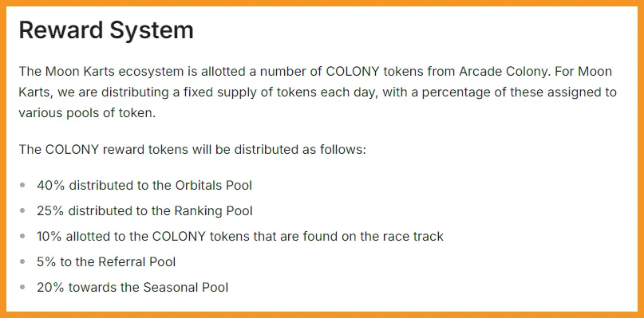644x318 pixels.
Task: Click the 40% figure in the list
Action: click(x=51, y=185)
